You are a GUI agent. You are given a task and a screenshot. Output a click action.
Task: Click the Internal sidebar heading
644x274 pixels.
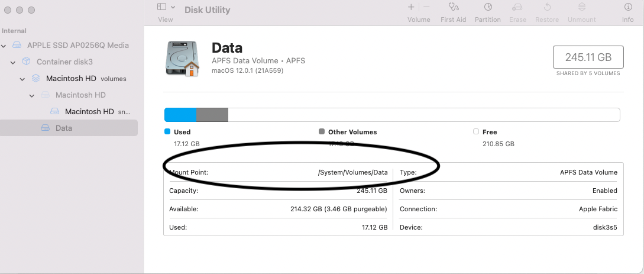point(14,31)
